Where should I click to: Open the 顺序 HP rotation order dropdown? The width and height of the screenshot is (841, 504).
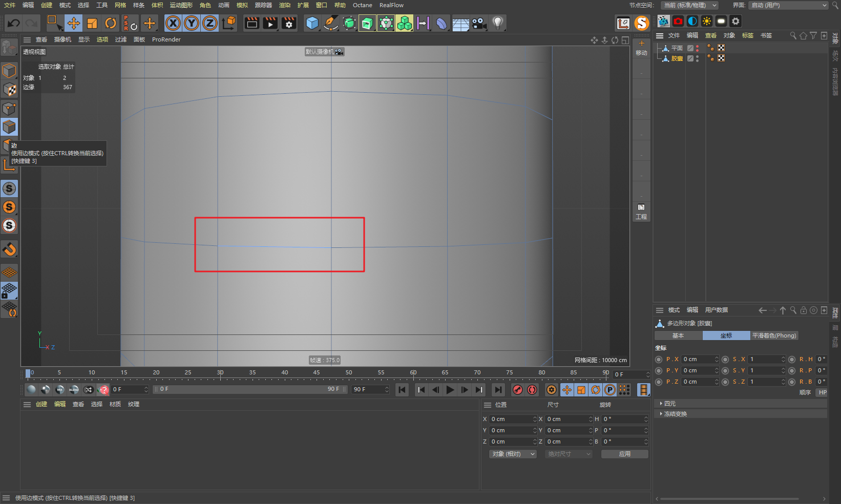click(822, 392)
